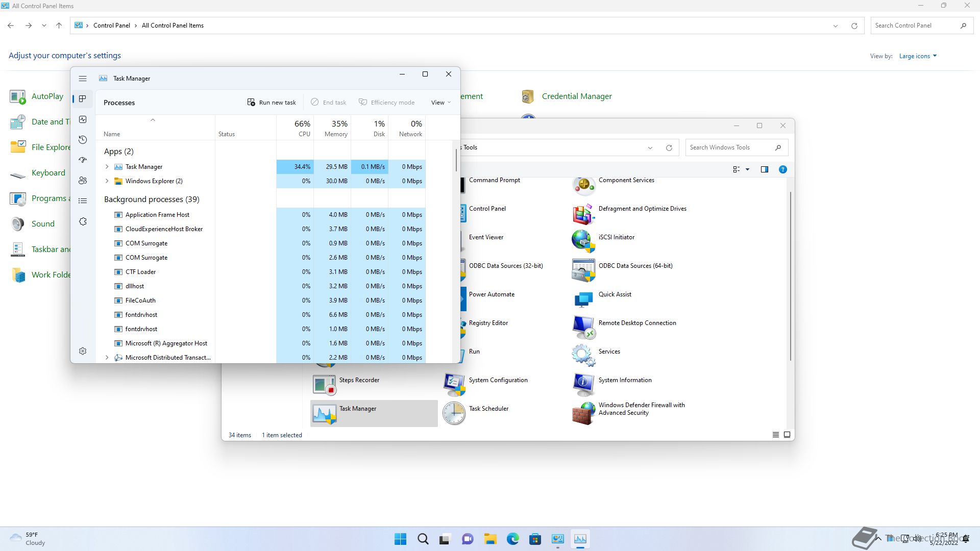Select Processes page icon in Task Manager sidebar
980x551 pixels.
(83, 99)
